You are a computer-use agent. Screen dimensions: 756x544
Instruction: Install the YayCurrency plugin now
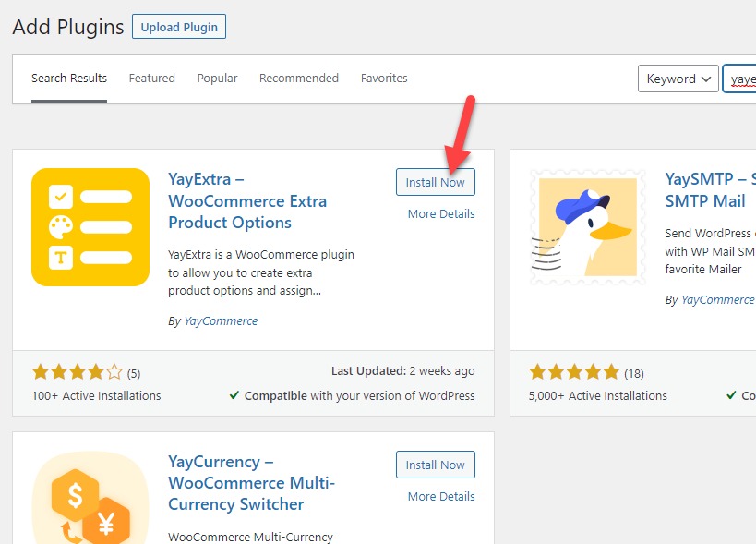click(x=436, y=465)
